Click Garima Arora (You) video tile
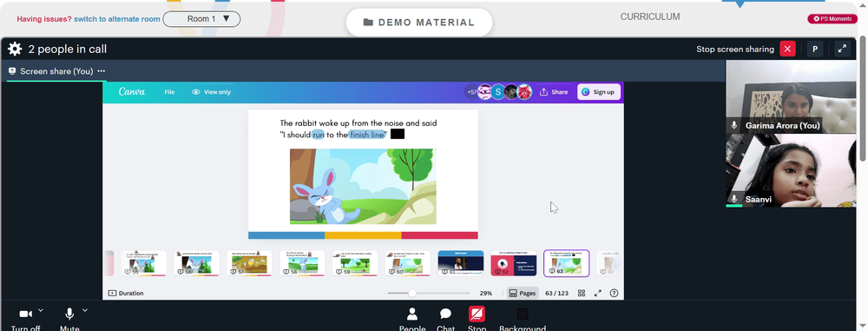868x331 pixels. [x=791, y=96]
